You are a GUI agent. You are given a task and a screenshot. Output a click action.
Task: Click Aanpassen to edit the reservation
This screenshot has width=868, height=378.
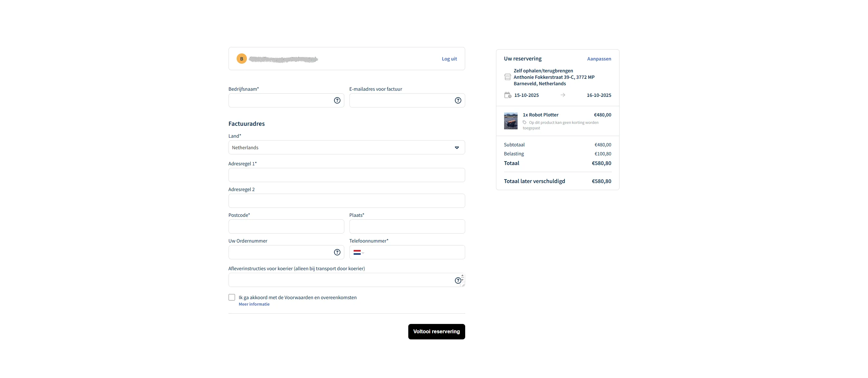pyautogui.click(x=599, y=59)
